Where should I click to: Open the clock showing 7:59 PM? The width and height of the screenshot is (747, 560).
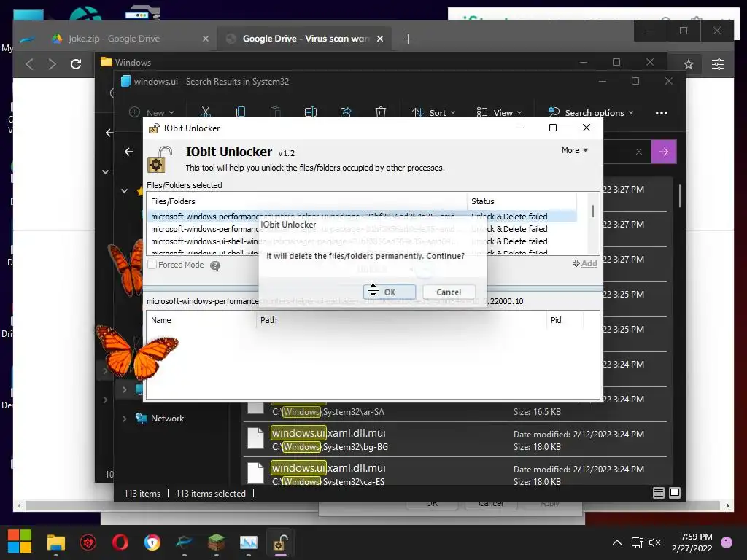(692, 542)
